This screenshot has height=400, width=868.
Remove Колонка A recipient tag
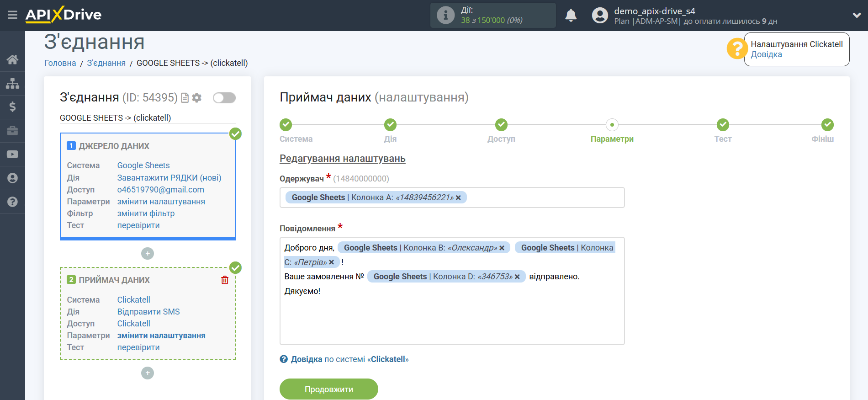coord(458,197)
